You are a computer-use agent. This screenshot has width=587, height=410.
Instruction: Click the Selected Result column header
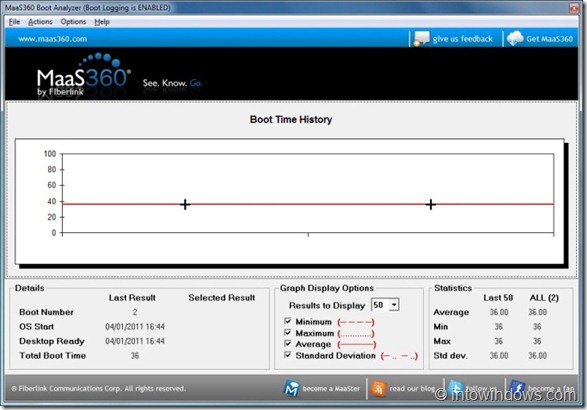pos(222,298)
